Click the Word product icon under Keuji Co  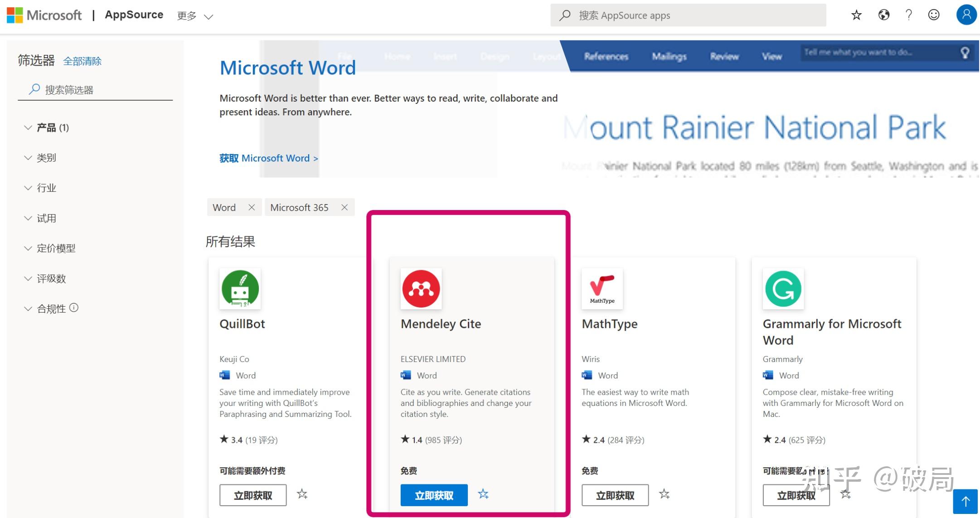[x=224, y=375]
